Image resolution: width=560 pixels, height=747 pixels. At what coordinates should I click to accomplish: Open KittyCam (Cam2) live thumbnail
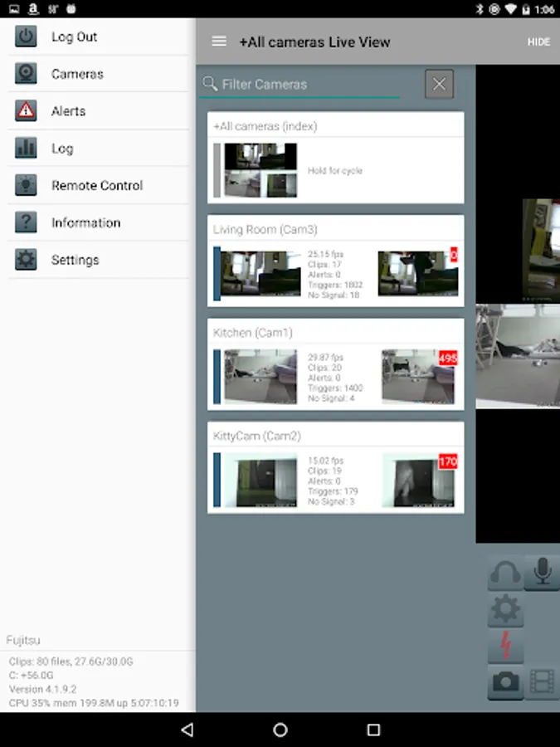click(x=261, y=481)
